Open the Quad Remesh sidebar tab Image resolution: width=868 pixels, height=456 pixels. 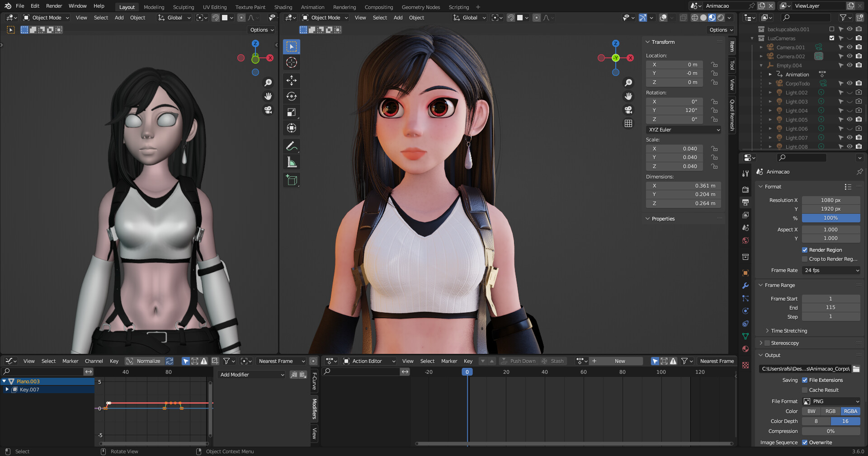click(x=732, y=115)
